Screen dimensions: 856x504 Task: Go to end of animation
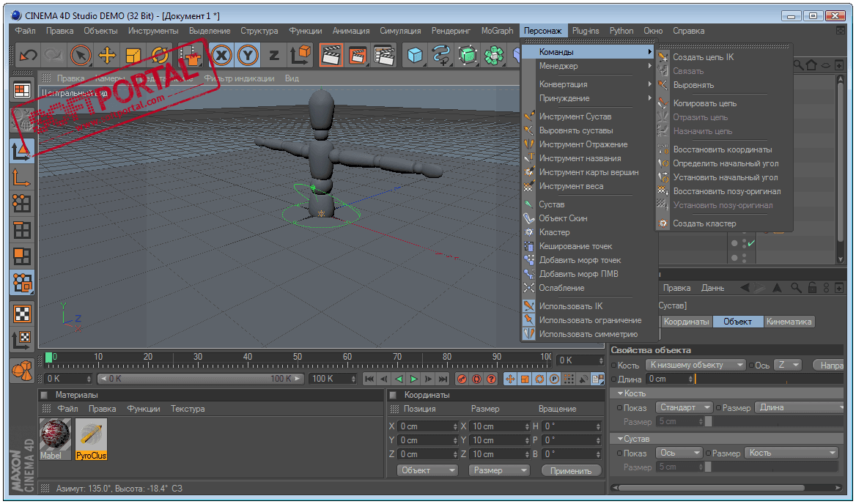click(443, 379)
